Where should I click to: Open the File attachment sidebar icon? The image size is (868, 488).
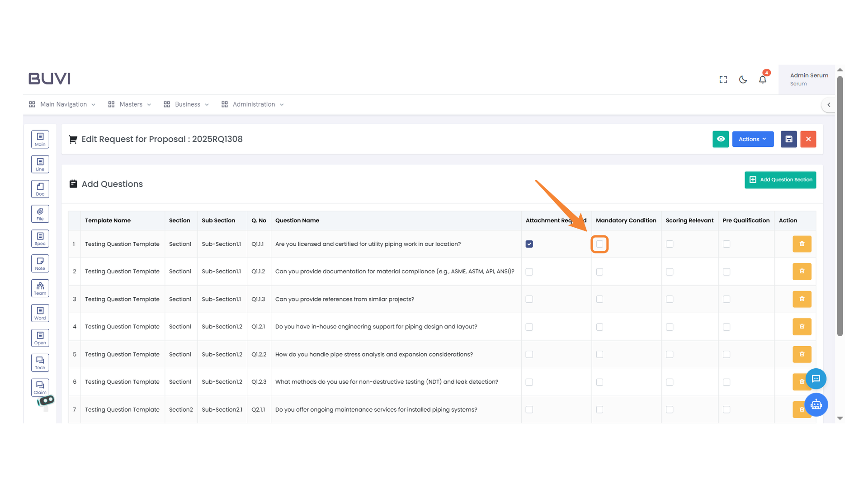point(40,214)
